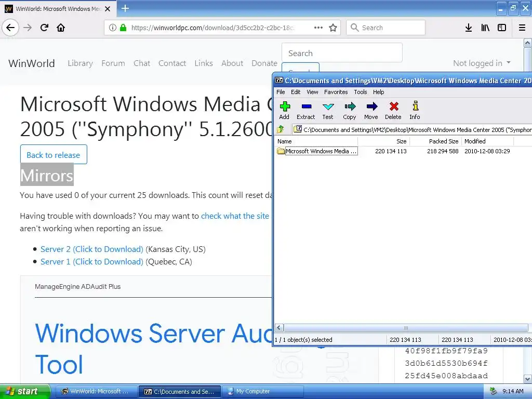Open WinWorld About nav link
532x399 pixels.
coord(232,63)
